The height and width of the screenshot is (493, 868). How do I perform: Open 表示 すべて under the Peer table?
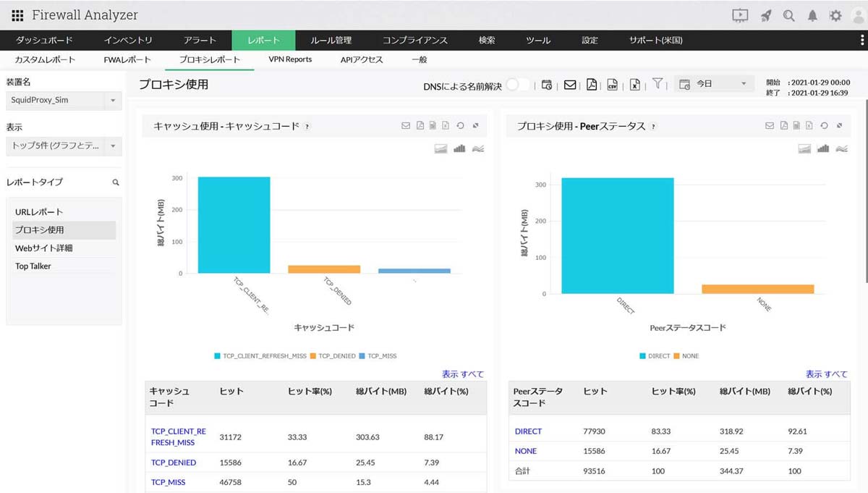click(x=826, y=374)
